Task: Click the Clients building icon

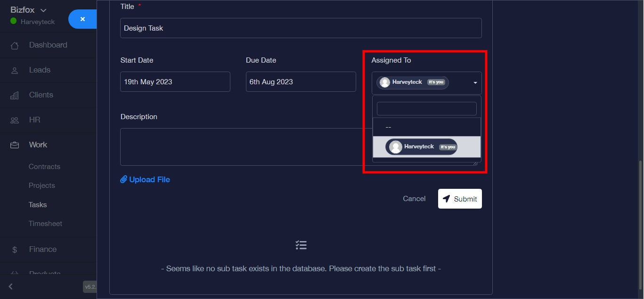Action: [x=15, y=95]
